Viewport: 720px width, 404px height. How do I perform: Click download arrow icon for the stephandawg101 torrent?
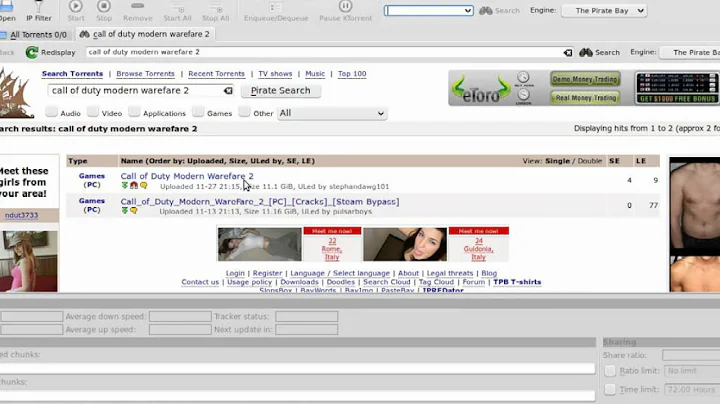tap(124, 185)
